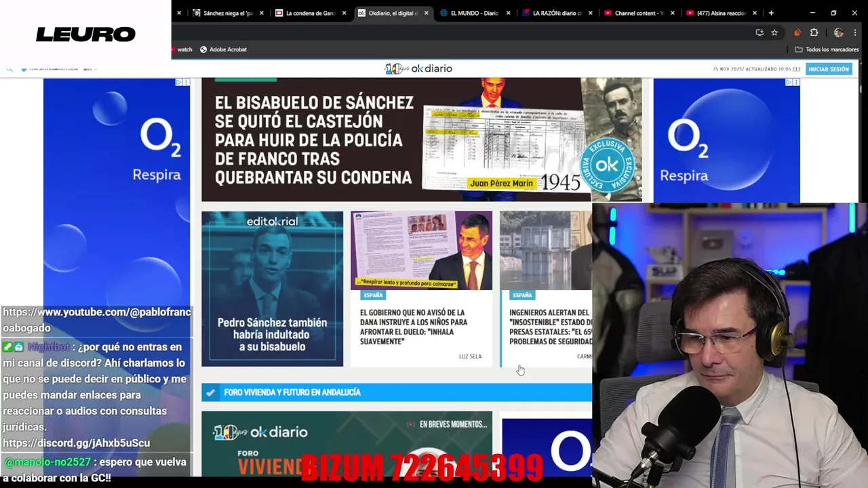The width and height of the screenshot is (868, 488).
Task: Click the orange Brave-style extension icon
Action: [x=797, y=33]
